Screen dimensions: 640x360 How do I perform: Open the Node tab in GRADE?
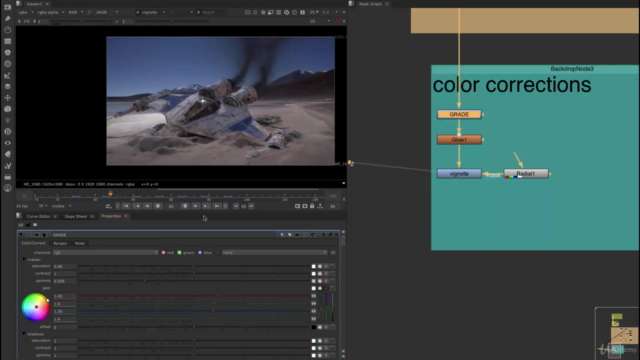[x=80, y=243]
